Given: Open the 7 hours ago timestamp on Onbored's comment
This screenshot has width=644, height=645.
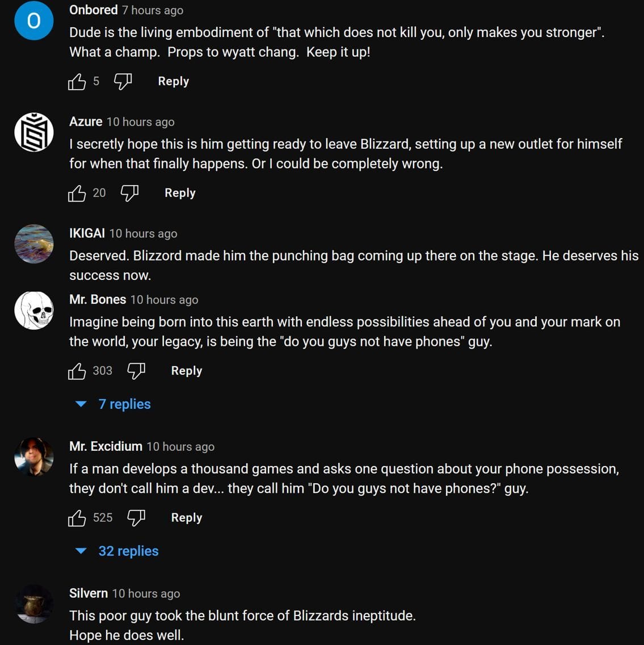Looking at the screenshot, I should 151,10.
